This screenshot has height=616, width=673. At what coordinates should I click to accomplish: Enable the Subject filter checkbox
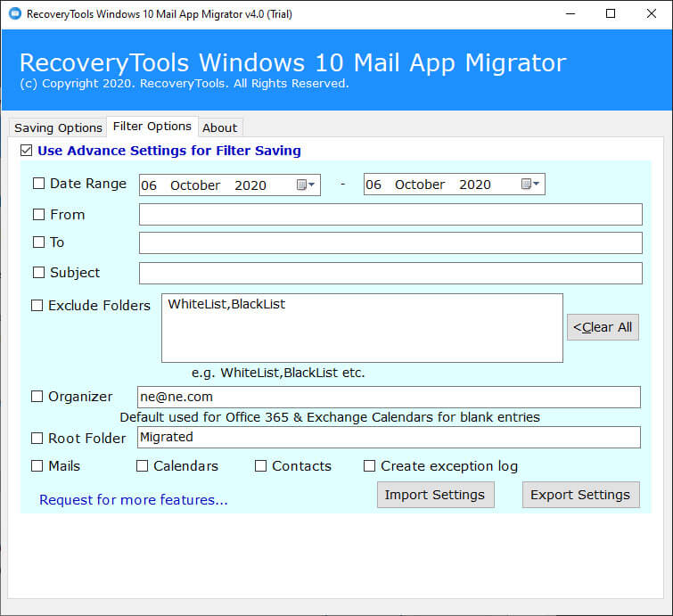click(x=38, y=272)
